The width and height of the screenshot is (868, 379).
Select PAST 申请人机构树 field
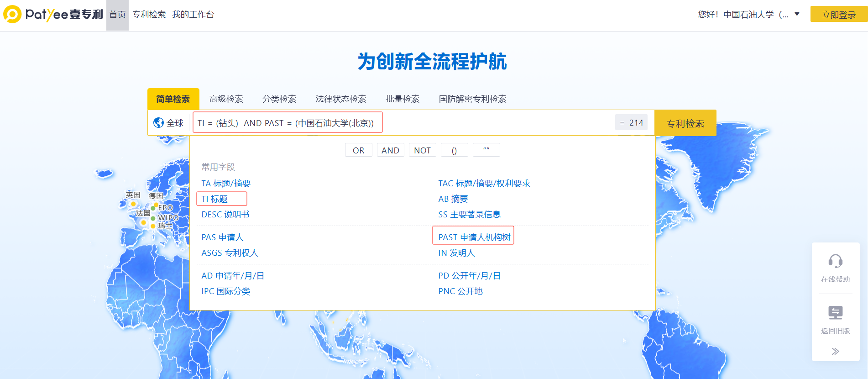pyautogui.click(x=474, y=237)
